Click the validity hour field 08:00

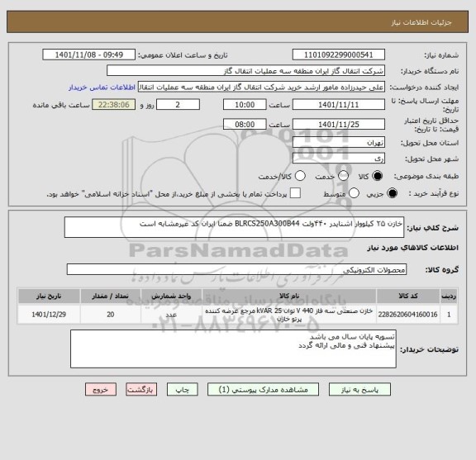pos(245,125)
